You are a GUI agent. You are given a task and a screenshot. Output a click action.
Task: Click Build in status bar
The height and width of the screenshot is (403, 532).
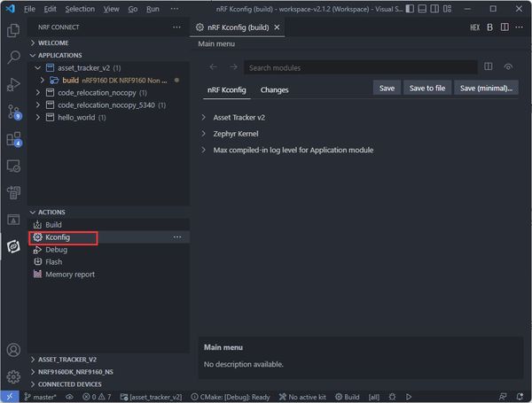point(348,397)
